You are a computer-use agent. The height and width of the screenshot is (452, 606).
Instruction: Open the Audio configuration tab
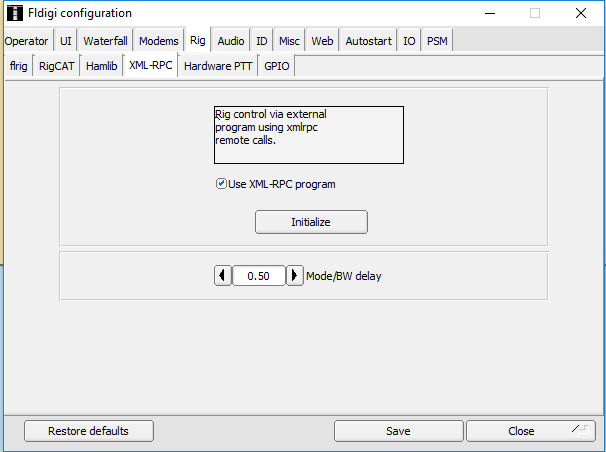click(231, 41)
